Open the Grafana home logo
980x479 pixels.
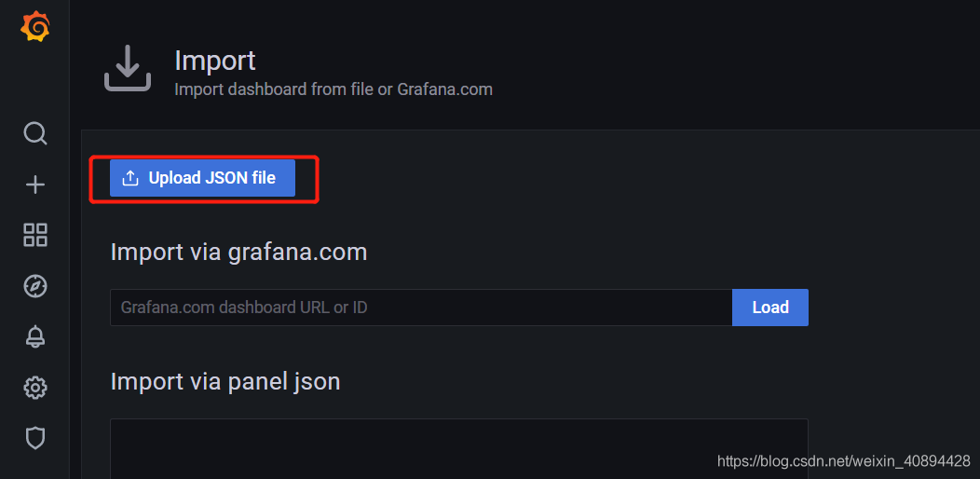point(35,27)
